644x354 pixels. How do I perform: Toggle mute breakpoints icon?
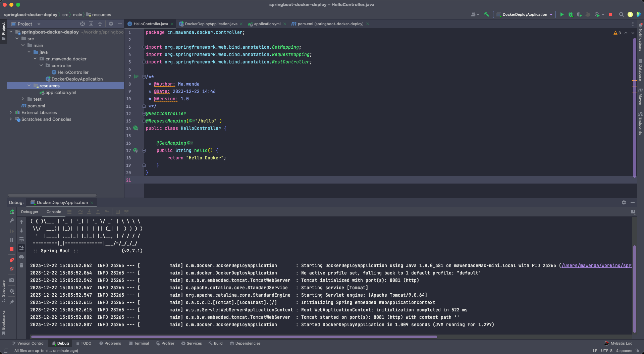click(x=12, y=269)
